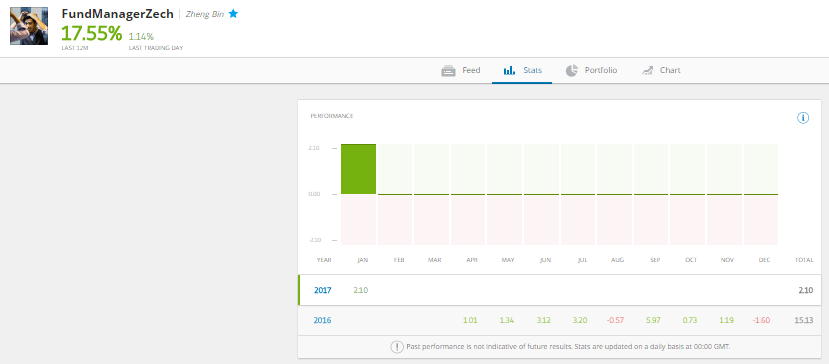Click the YEAR column header
This screenshot has height=364, width=829.
click(324, 260)
